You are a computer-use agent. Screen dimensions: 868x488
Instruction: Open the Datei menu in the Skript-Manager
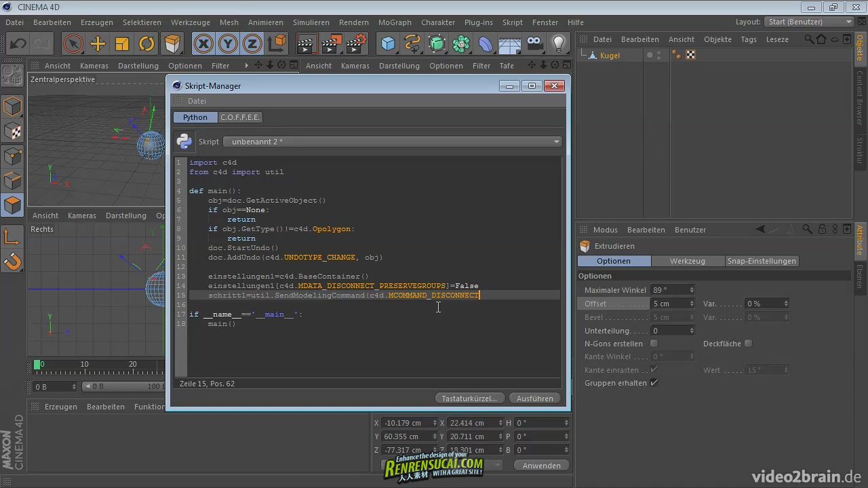pos(197,101)
